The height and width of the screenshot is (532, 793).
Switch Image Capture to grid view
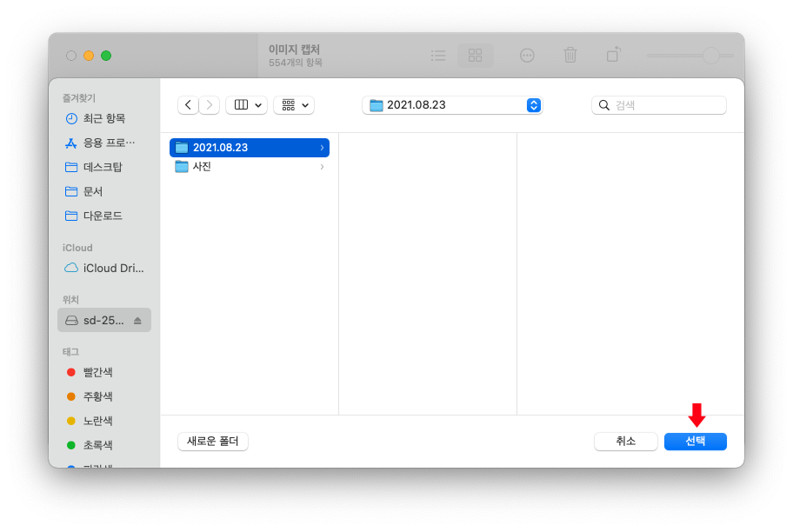475,55
